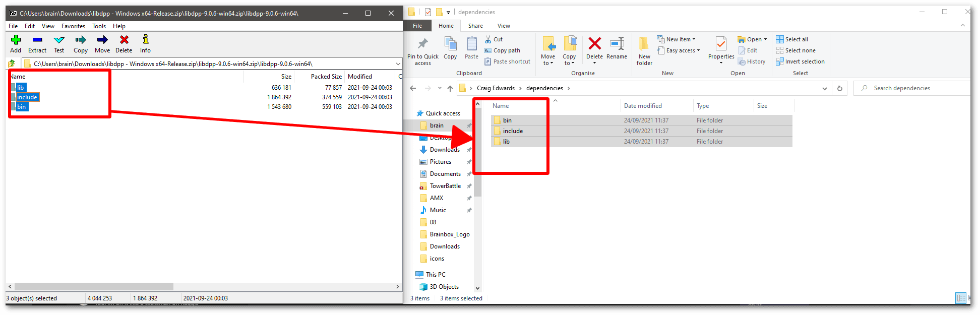Click the Test archive icon
The height and width of the screenshot is (315, 980).
point(59,40)
